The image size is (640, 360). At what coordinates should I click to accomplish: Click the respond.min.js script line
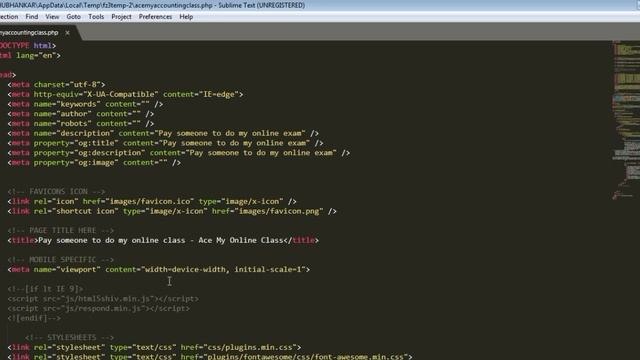pos(99,309)
